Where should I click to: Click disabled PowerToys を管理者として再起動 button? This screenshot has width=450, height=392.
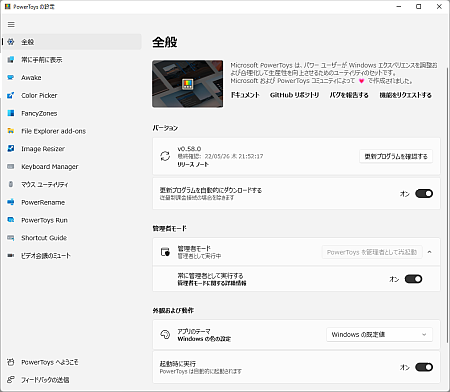(372, 252)
